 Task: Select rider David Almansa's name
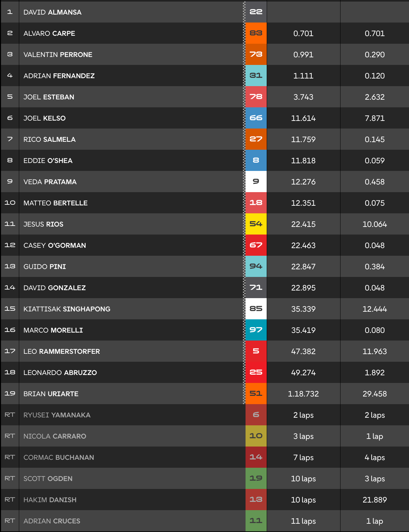coord(52,12)
